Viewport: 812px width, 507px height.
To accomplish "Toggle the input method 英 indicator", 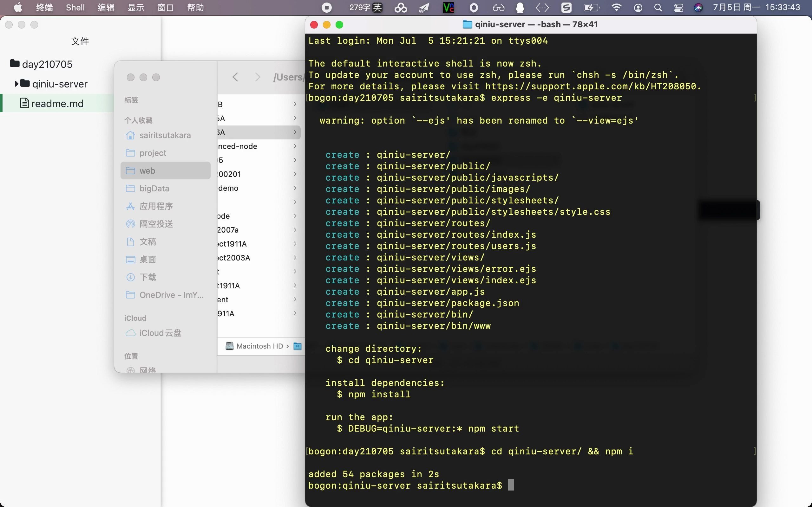I will tap(377, 7).
